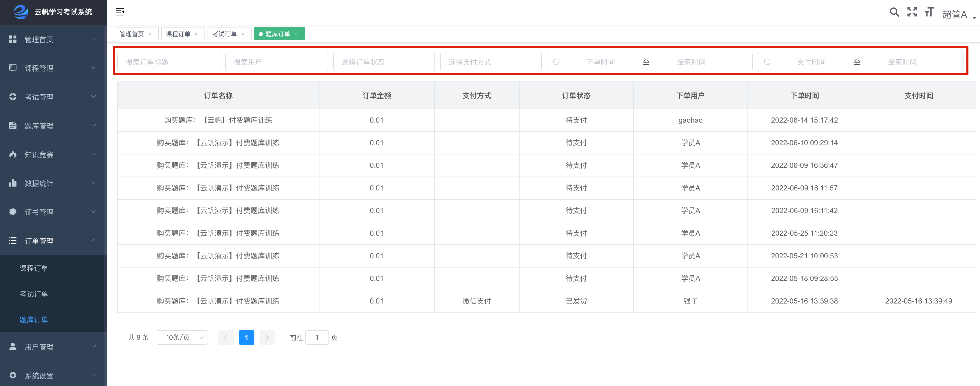The image size is (980, 386).
Task: Close the 题库订单 tab
Action: tap(296, 34)
